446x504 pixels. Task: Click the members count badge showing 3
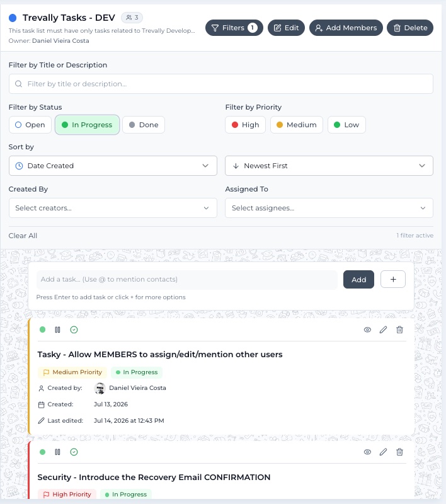[132, 18]
